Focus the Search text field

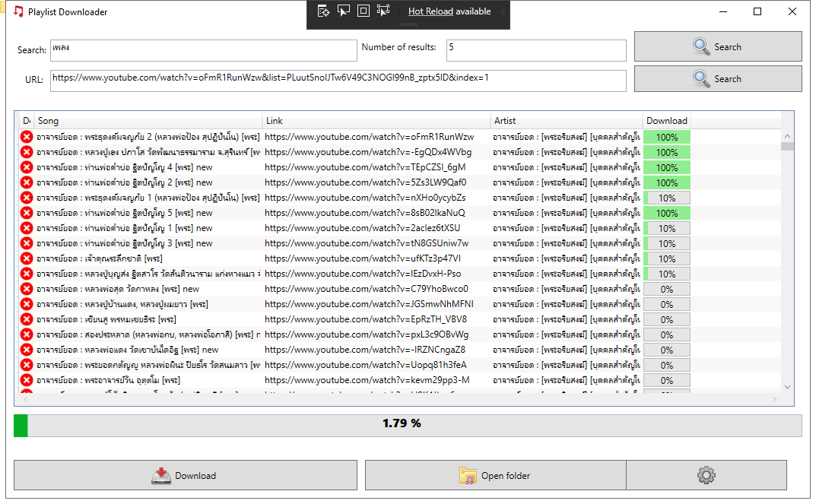pyautogui.click(x=204, y=50)
